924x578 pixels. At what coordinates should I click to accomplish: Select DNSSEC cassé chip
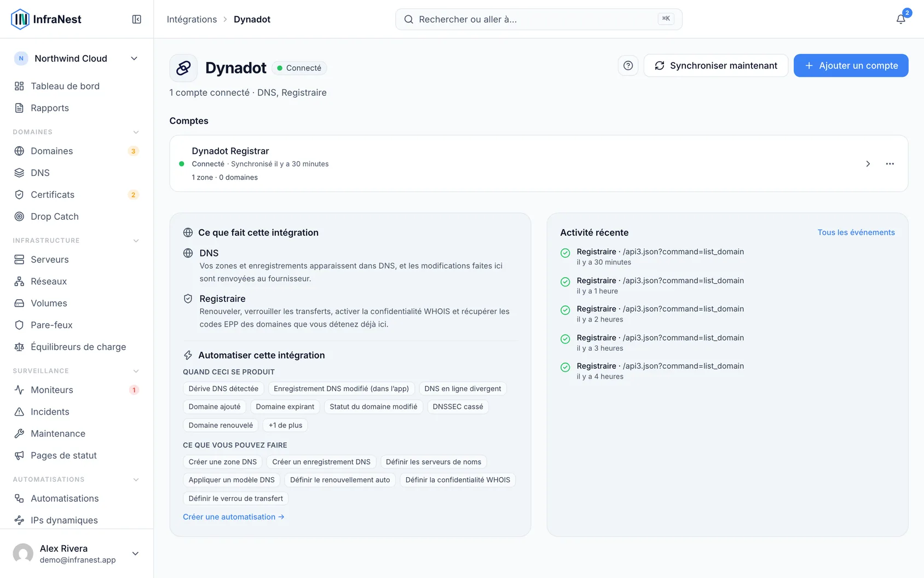458,407
